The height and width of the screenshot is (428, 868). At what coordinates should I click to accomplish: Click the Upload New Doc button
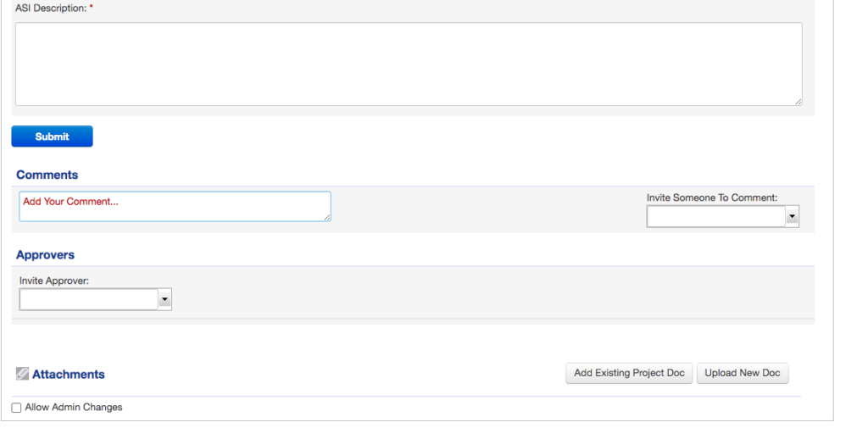[743, 373]
